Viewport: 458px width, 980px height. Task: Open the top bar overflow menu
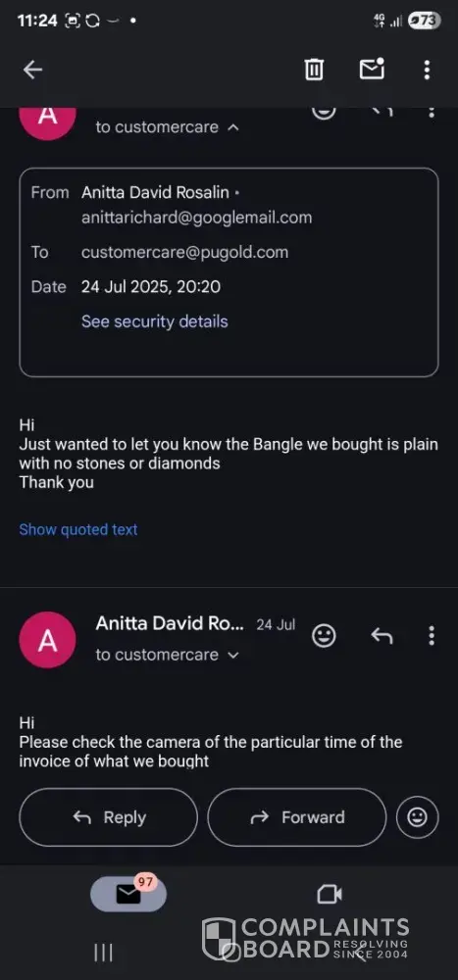(x=427, y=70)
